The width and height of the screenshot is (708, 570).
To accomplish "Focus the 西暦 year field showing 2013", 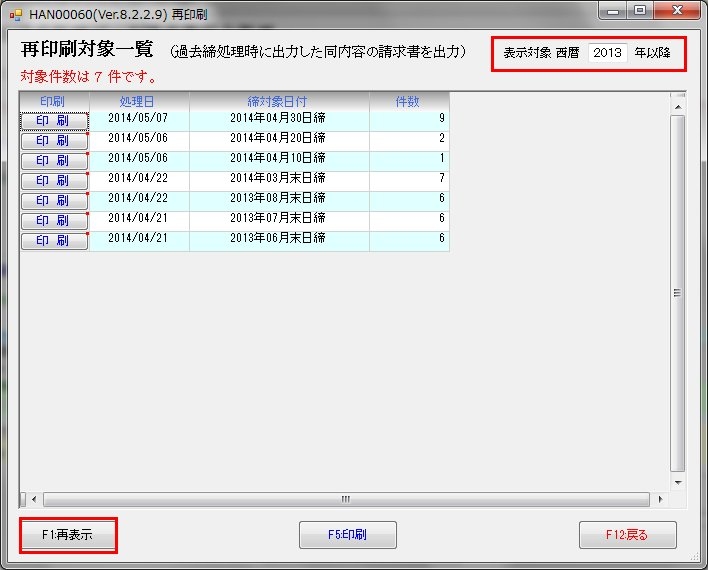I will [608, 53].
